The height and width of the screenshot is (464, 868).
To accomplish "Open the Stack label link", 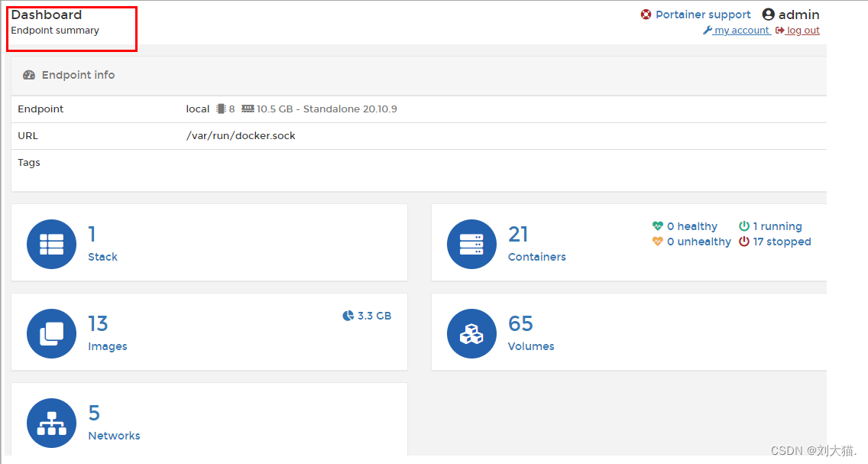I will coord(103,257).
